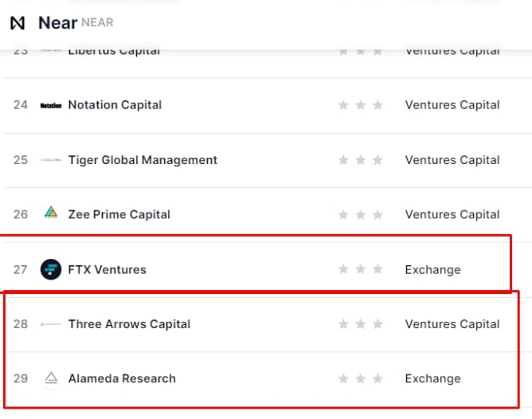Open the Tiger Global Management link
The width and height of the screenshot is (532, 419).
pos(143,160)
